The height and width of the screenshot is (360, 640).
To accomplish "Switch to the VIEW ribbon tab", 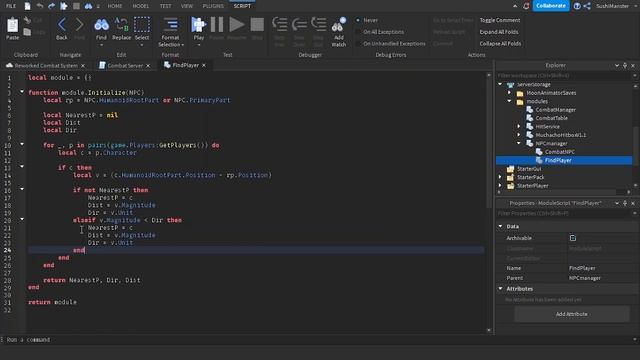I will pos(187,6).
